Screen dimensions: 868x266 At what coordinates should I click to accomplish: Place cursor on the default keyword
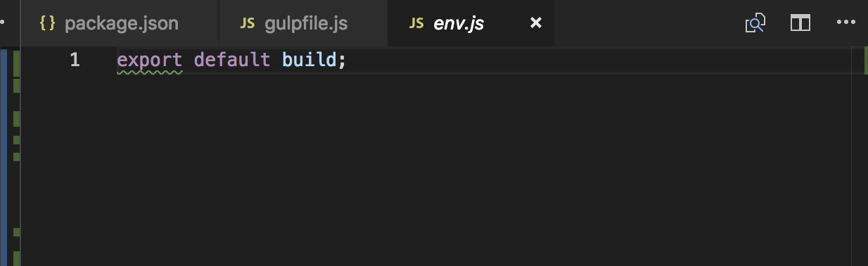[232, 60]
